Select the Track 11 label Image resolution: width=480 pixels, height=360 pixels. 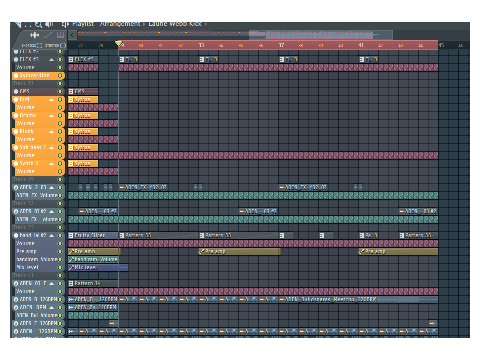(x=23, y=83)
